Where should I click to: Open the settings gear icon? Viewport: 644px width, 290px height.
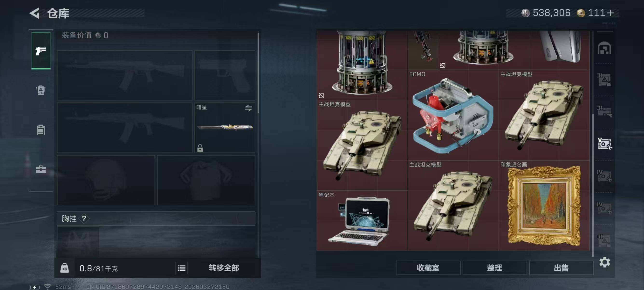[x=604, y=262]
